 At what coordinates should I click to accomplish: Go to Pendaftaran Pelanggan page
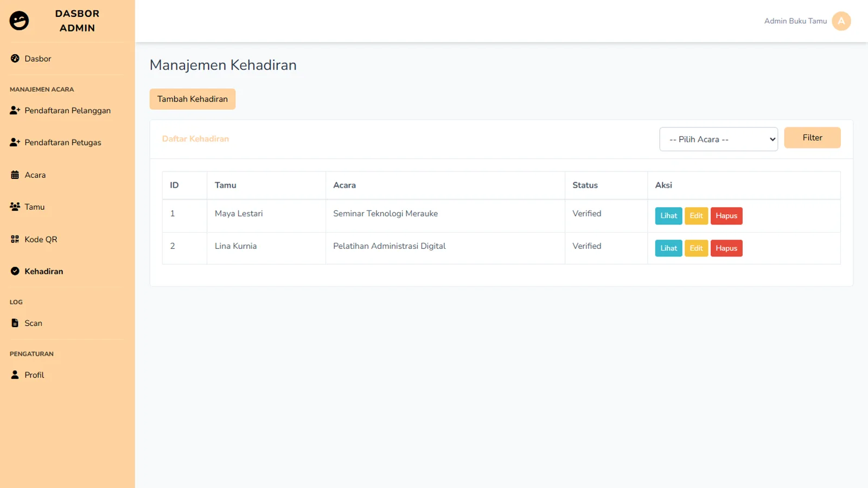[x=67, y=110]
